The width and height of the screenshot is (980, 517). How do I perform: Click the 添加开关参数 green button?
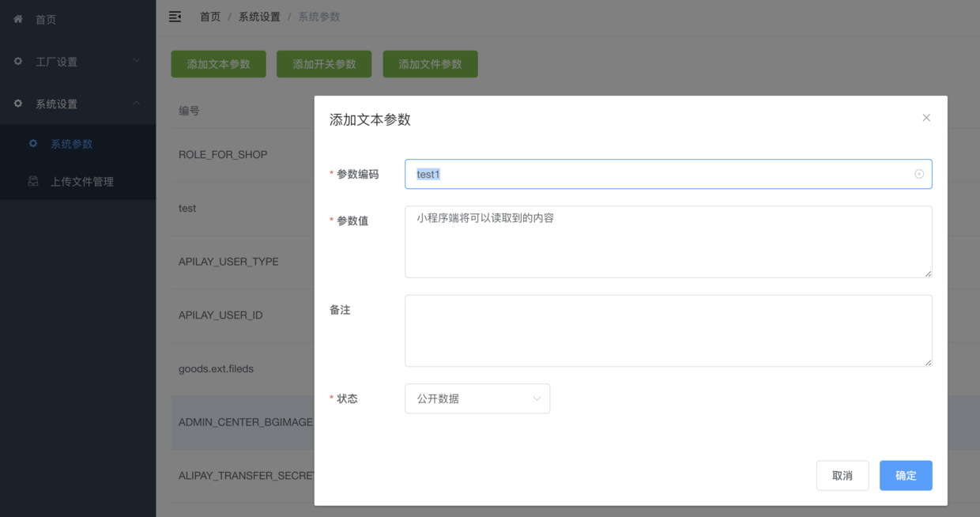(324, 64)
